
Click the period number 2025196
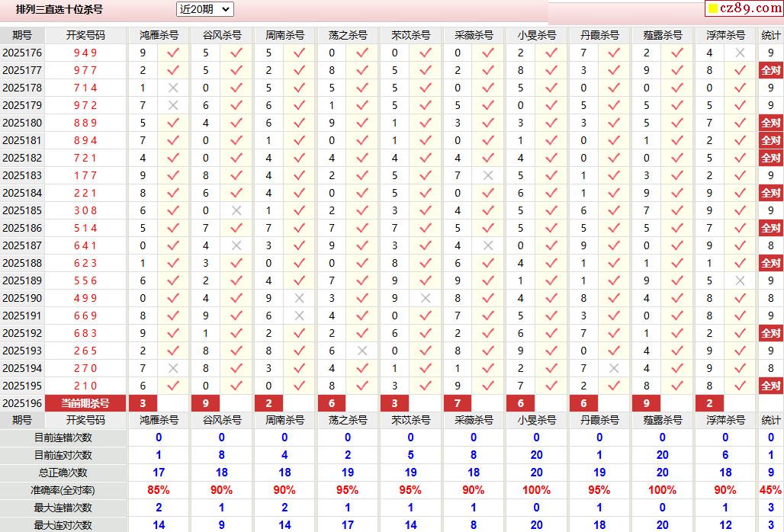[22, 403]
